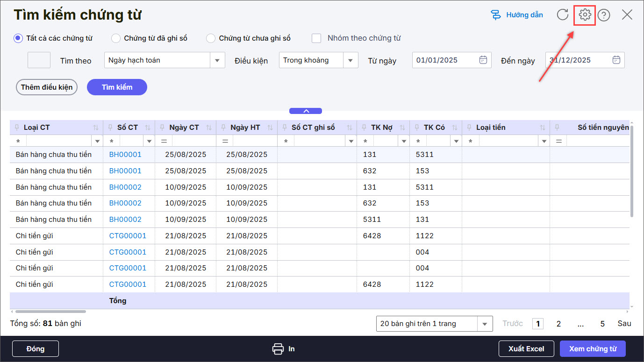Select Tất cả các chứng từ radio

click(18, 38)
